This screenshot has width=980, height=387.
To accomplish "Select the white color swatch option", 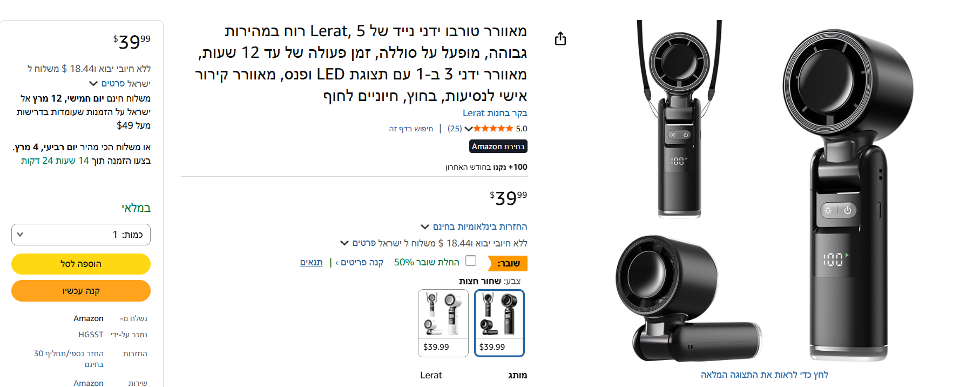I will tap(443, 323).
